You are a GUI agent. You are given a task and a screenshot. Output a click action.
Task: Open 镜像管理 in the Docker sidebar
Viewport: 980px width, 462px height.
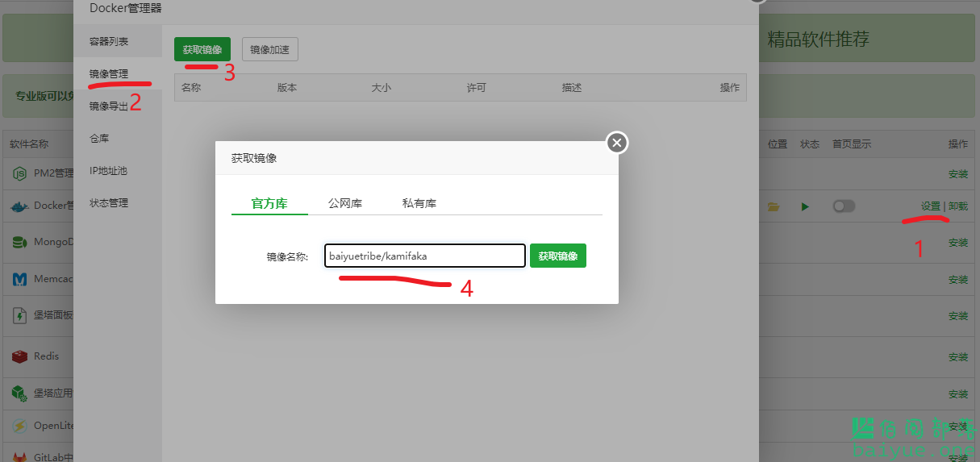tap(109, 74)
